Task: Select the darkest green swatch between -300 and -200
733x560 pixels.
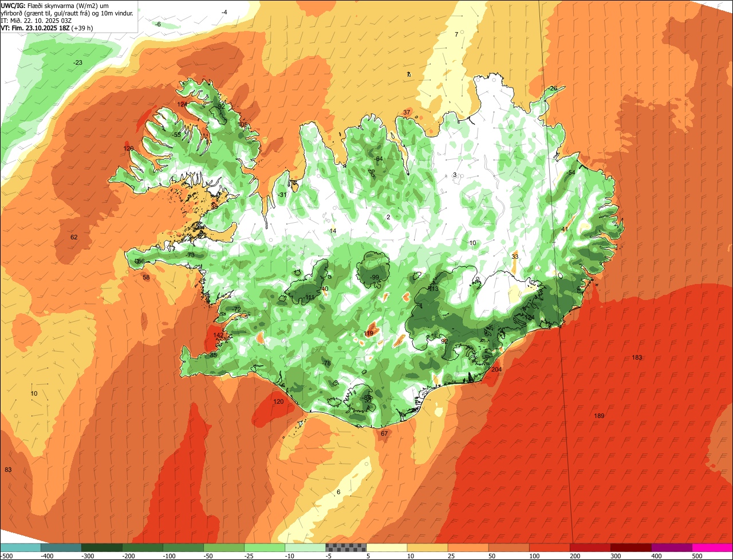Action: point(101,547)
